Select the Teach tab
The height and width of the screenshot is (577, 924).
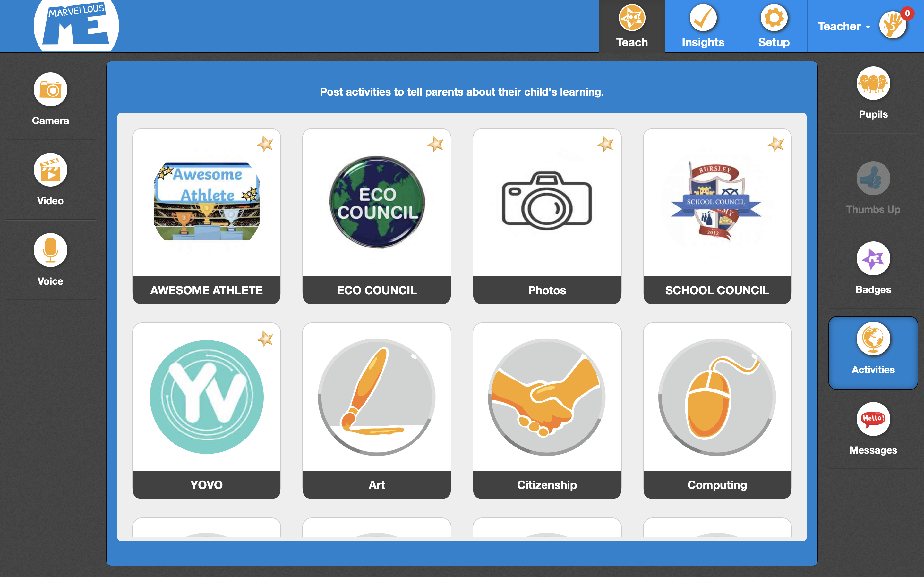pos(632,26)
